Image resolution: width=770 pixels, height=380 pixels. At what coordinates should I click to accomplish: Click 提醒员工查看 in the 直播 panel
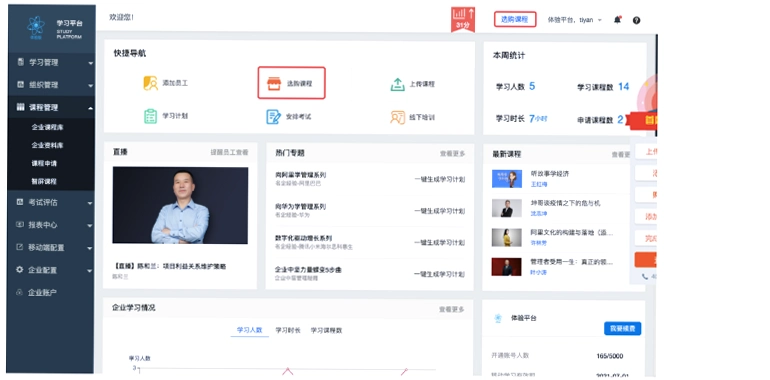tap(229, 152)
